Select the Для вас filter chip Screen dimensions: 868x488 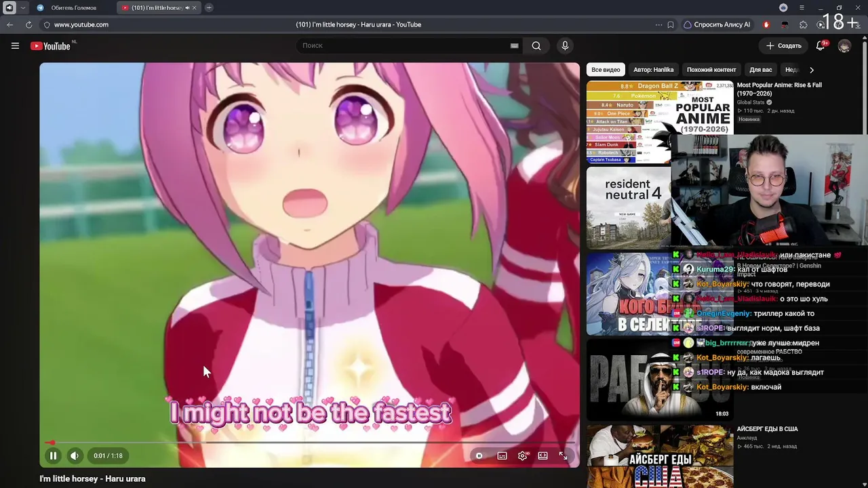[x=761, y=70]
